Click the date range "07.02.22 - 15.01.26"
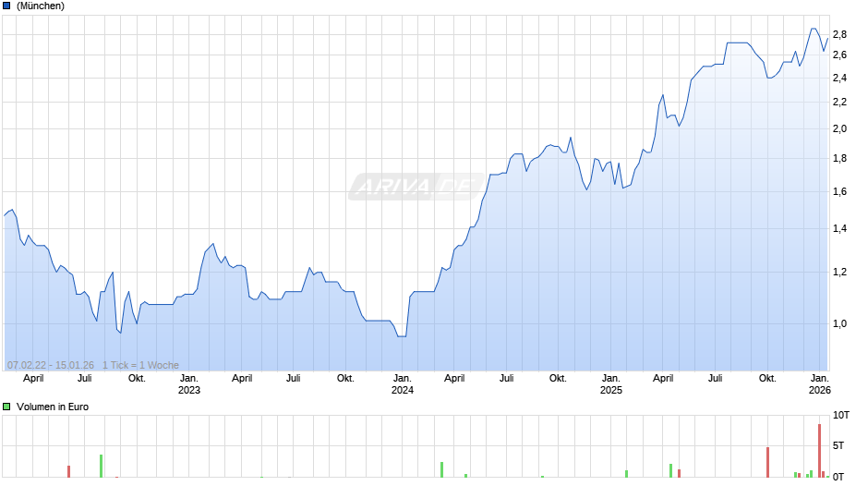 click(51, 365)
